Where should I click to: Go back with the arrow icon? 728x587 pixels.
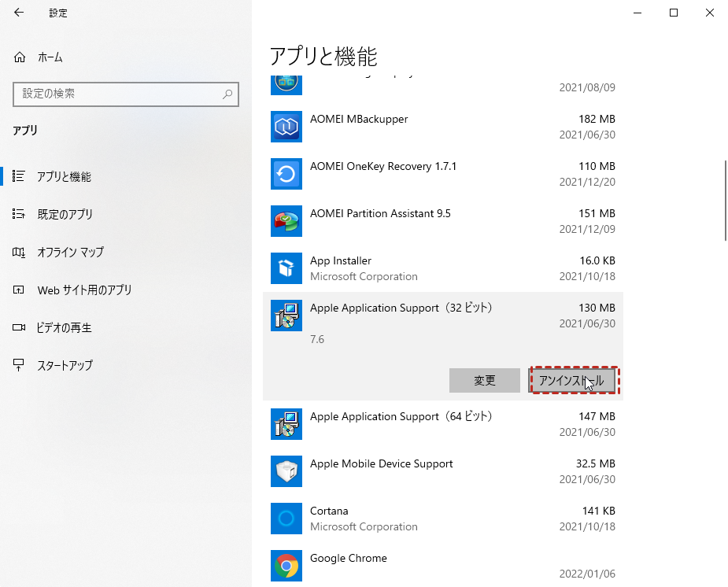[x=19, y=13]
